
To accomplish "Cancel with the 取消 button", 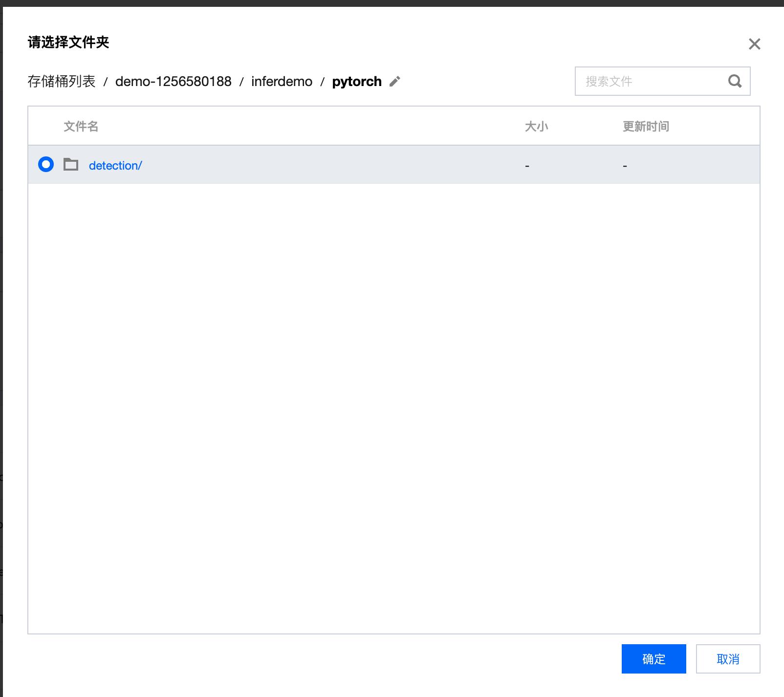I will tap(728, 659).
